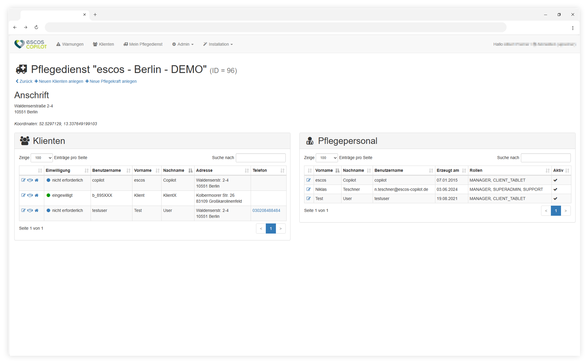
Task: Click roles MANAGER, SUPERADMIN, SUPPORT
Action: coord(506,189)
